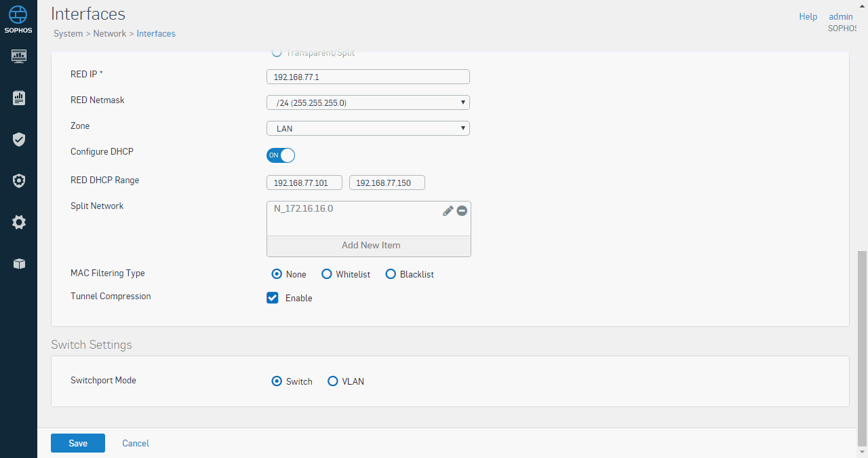The height and width of the screenshot is (458, 868).
Task: Open the admin user menu
Action: pyautogui.click(x=841, y=17)
